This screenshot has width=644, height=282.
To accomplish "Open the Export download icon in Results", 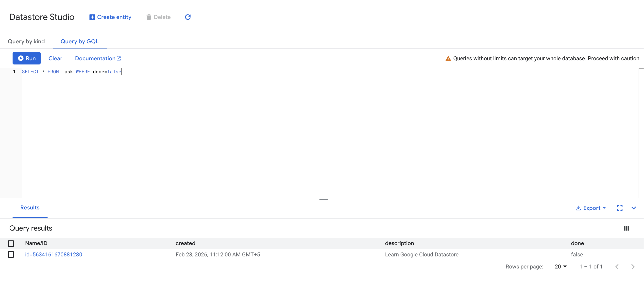I will pos(578,208).
